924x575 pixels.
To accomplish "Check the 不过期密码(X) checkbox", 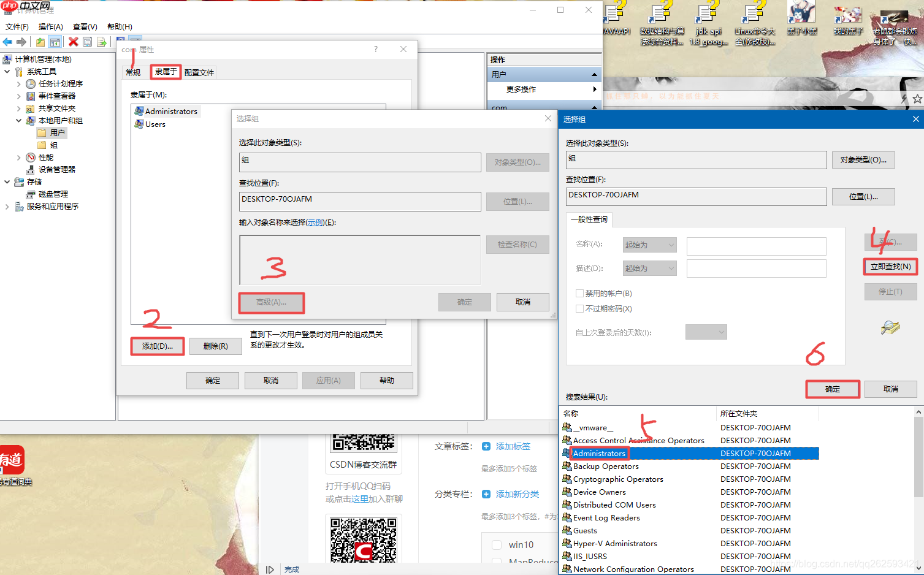I will point(579,309).
